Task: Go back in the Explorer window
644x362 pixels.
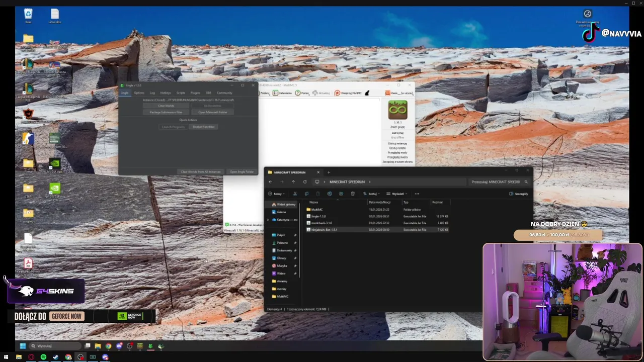Action: [270, 182]
